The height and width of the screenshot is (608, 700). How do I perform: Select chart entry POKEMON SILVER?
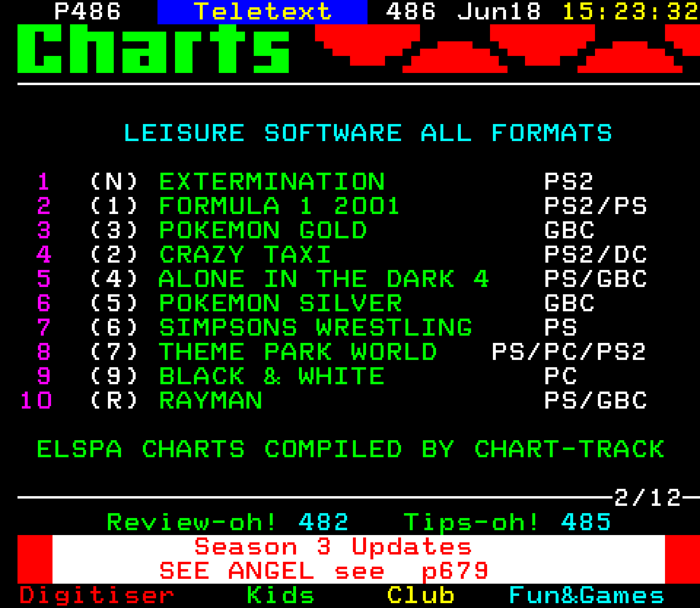click(280, 303)
